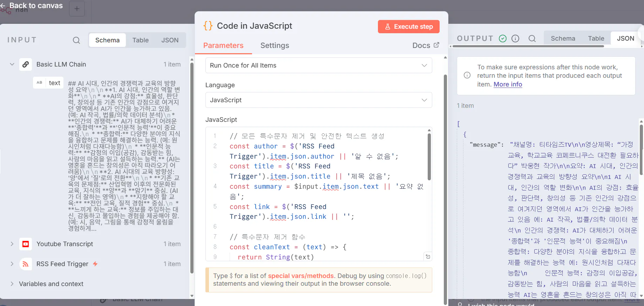
Task: Switch OUTPUT view to Table
Action: coord(596,39)
